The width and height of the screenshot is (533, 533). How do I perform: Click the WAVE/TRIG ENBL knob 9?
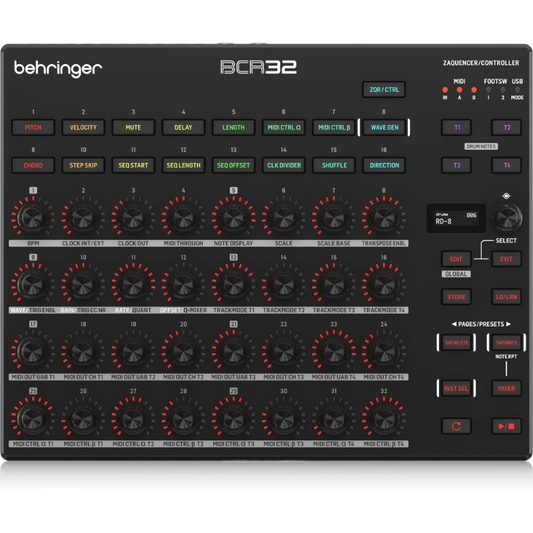(x=32, y=284)
